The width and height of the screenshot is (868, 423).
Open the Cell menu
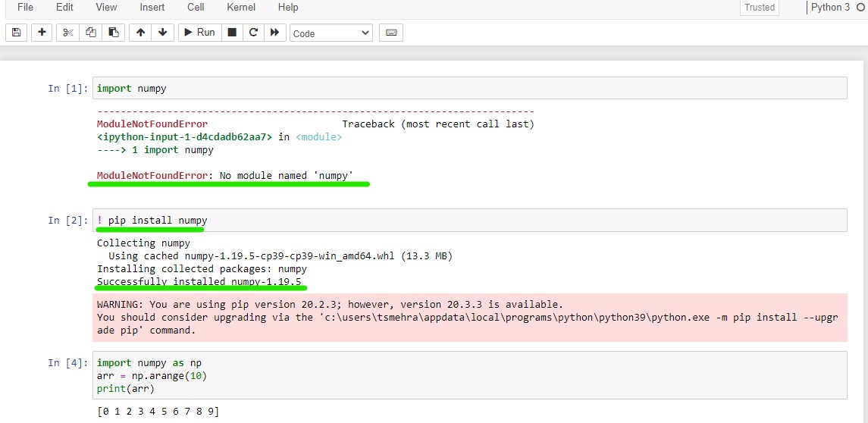(196, 8)
